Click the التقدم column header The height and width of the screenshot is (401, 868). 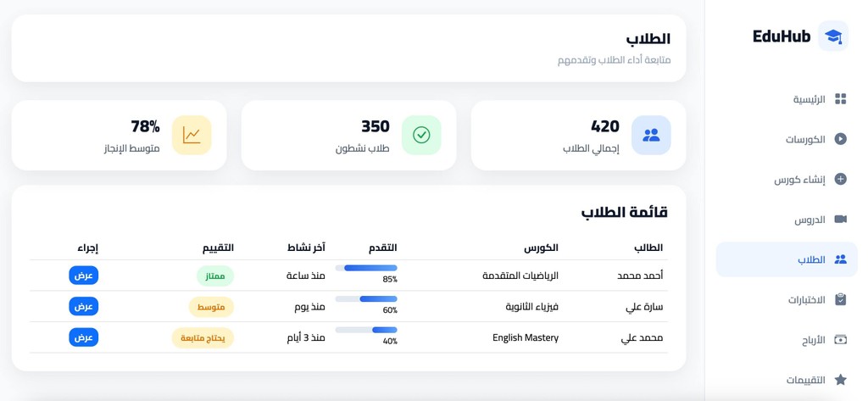(x=383, y=248)
